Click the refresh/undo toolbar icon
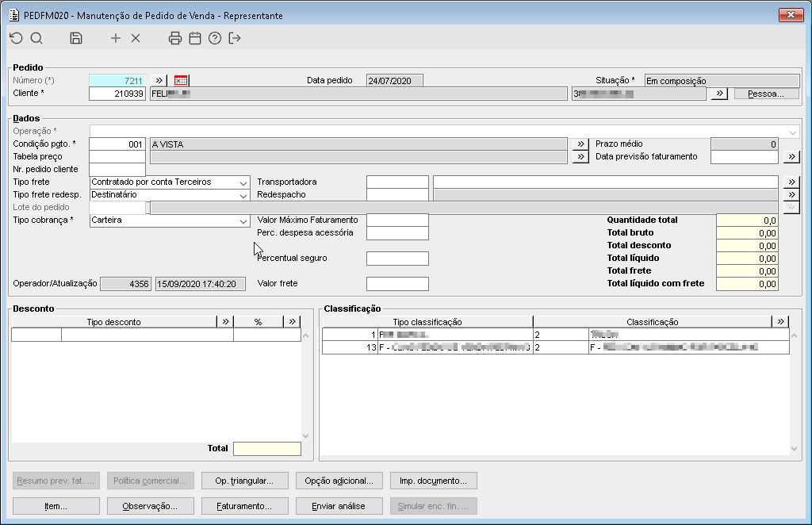Image resolution: width=812 pixels, height=525 pixels. [17, 38]
